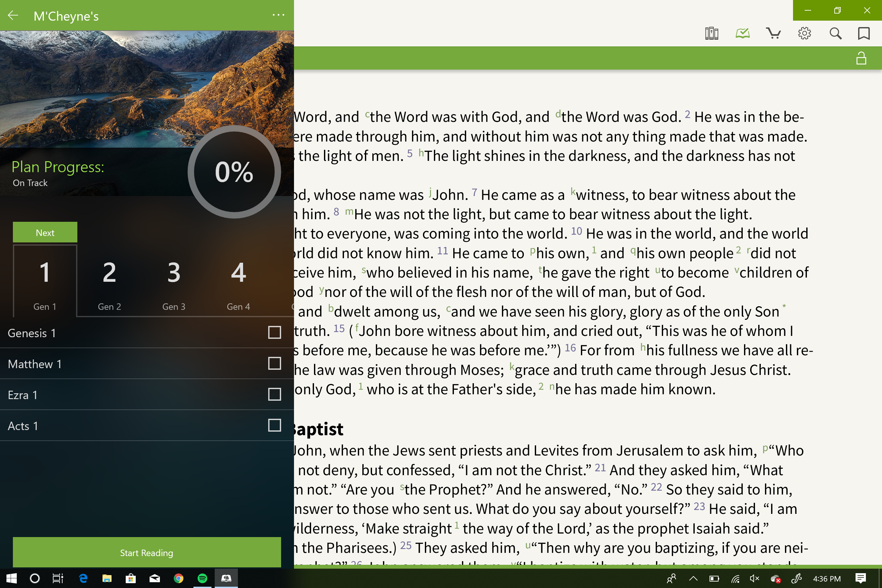The height and width of the screenshot is (588, 882).
Task: Click verse number 16 in the text
Action: tap(570, 348)
